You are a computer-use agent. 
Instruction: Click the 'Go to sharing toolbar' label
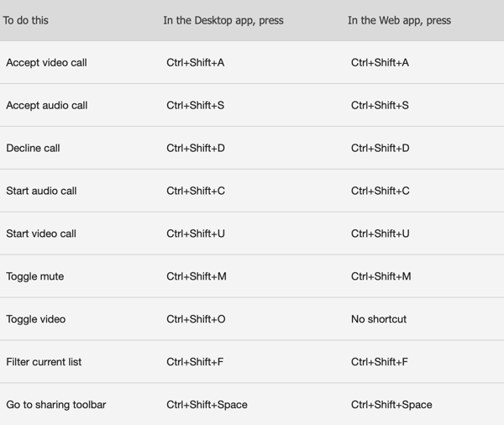56,405
